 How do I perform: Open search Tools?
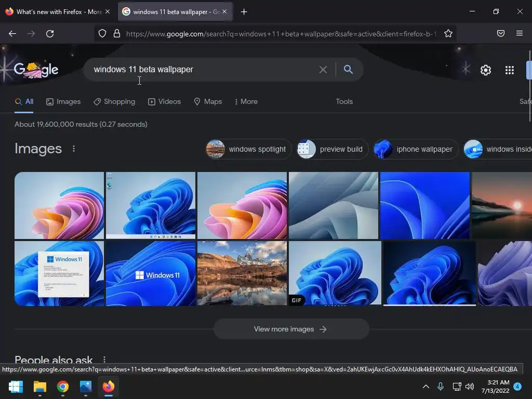coord(344,101)
